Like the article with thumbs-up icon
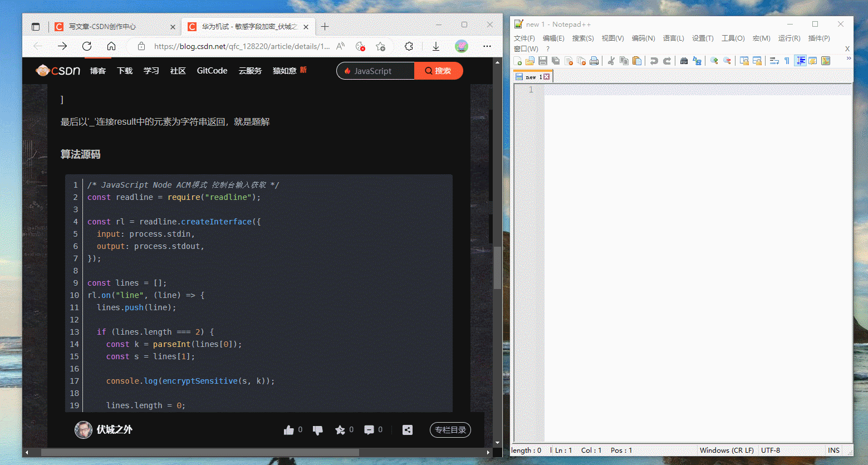 pyautogui.click(x=288, y=430)
